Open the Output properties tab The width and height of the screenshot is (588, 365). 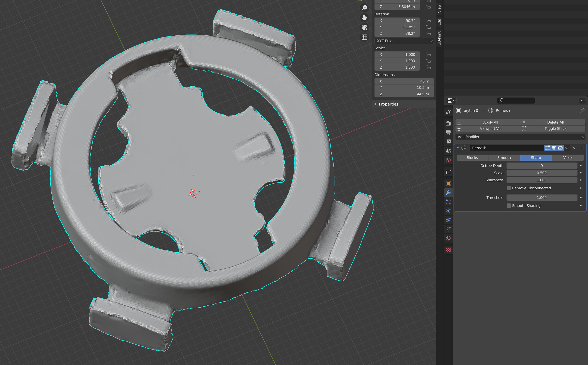tap(448, 132)
